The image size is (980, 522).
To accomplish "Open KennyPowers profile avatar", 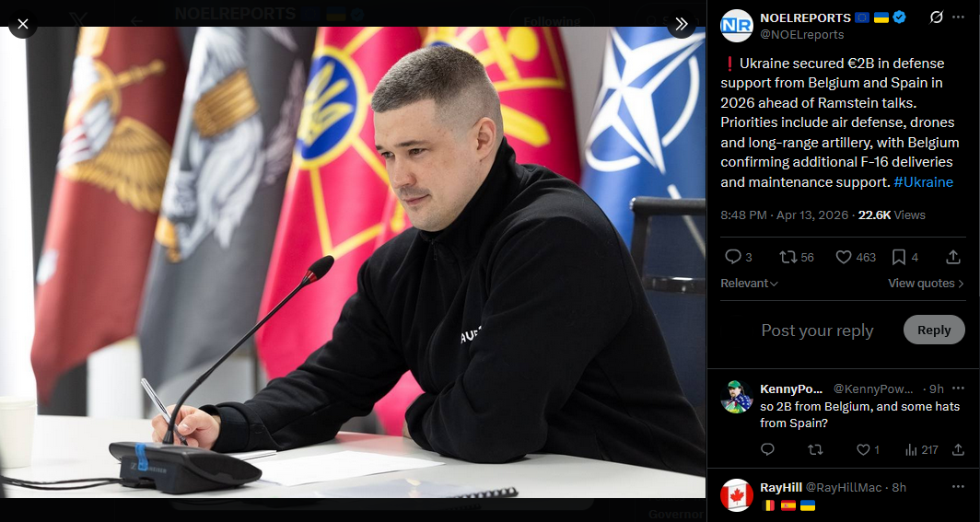I will click(736, 397).
